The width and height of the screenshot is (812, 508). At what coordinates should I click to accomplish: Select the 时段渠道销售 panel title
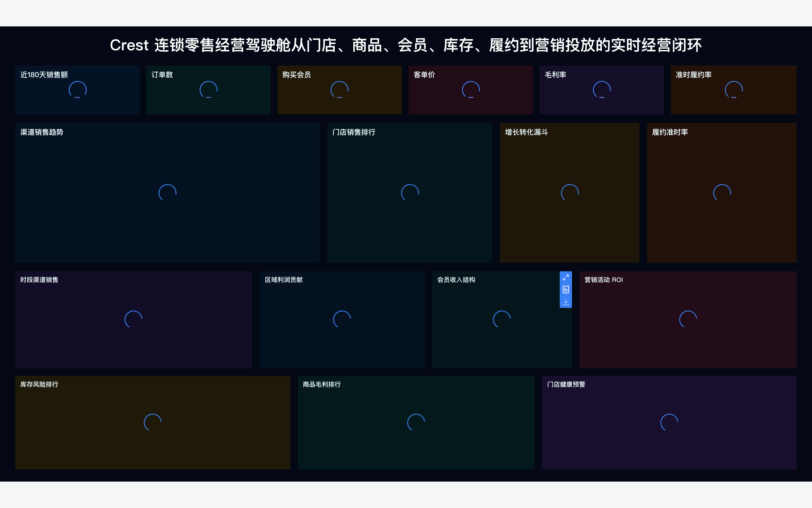39,280
